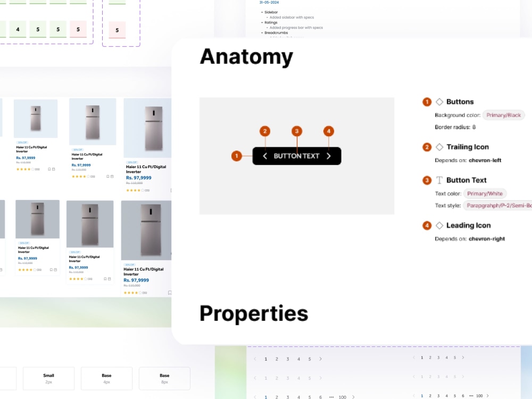Select the Primary/Black color tag
The image size is (532, 399).
[503, 115]
